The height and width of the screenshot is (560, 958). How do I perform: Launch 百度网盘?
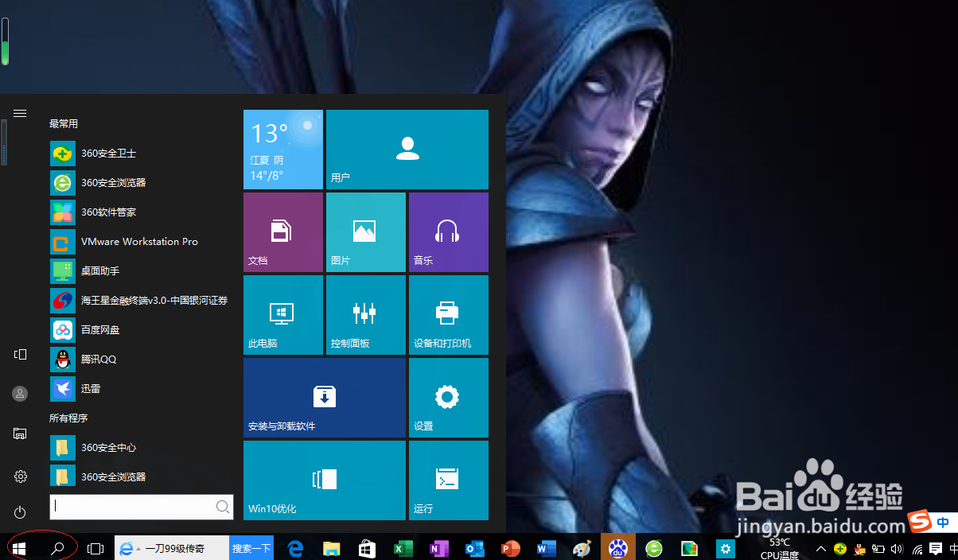pos(140,330)
